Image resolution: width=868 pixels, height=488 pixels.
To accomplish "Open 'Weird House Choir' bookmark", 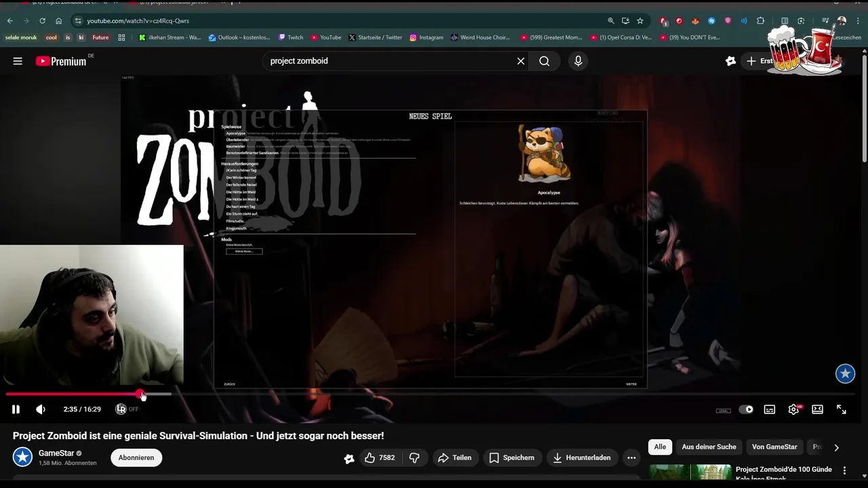I will coord(481,38).
